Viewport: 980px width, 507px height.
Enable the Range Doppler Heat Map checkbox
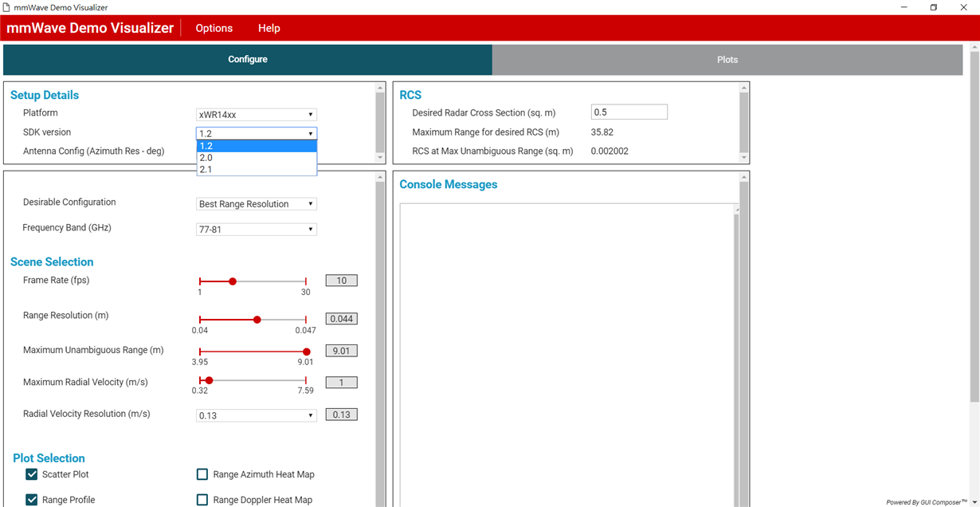202,500
